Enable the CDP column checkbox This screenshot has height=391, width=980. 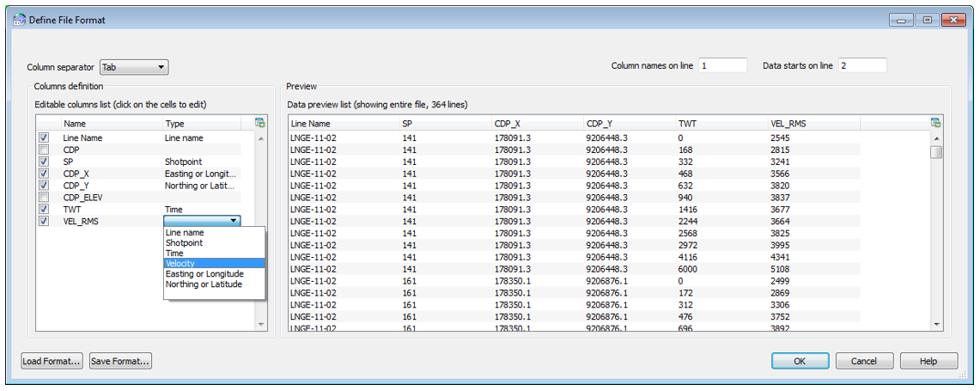44,150
